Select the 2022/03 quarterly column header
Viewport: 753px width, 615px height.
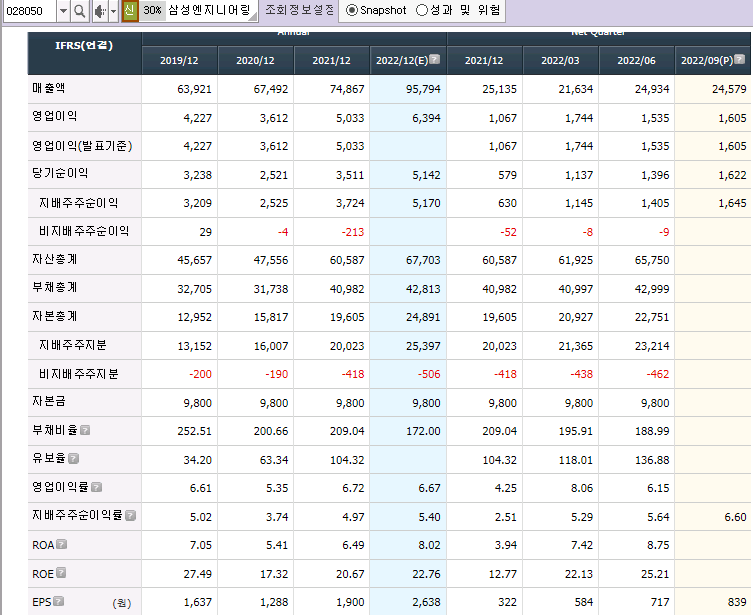560,60
